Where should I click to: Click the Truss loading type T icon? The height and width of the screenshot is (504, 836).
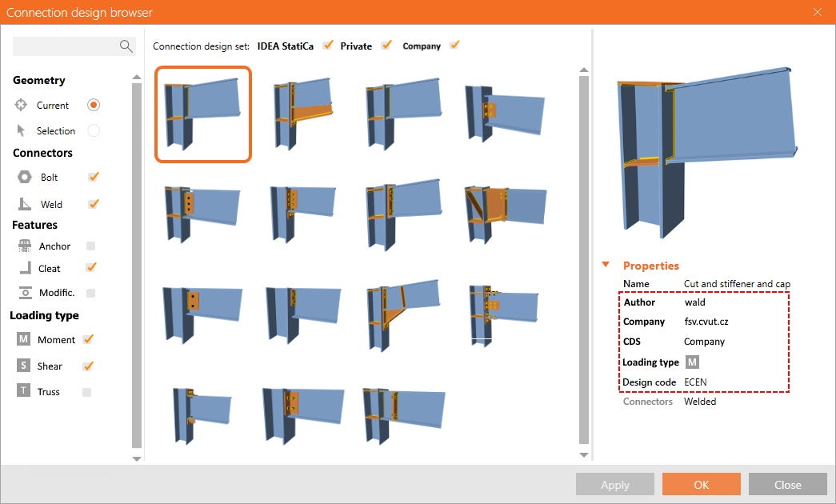23,391
